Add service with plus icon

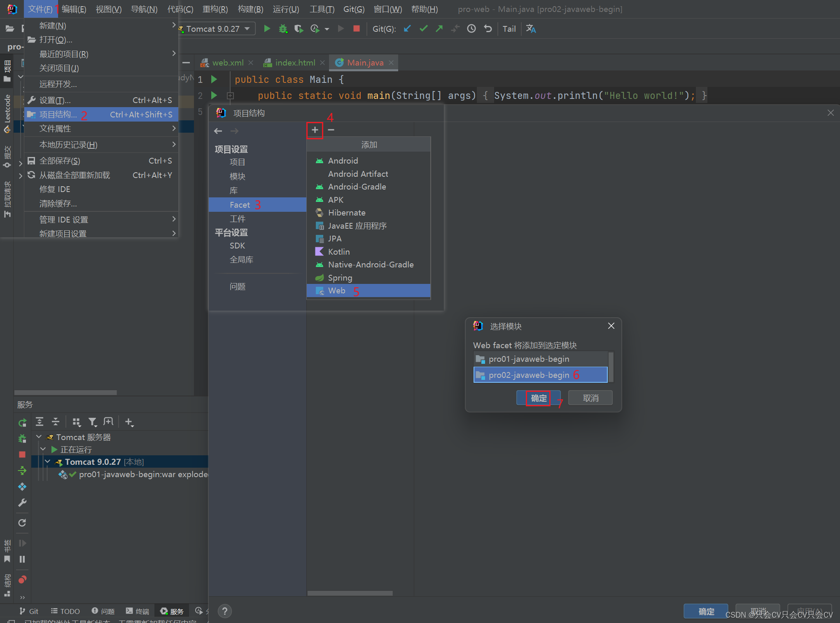(x=129, y=422)
